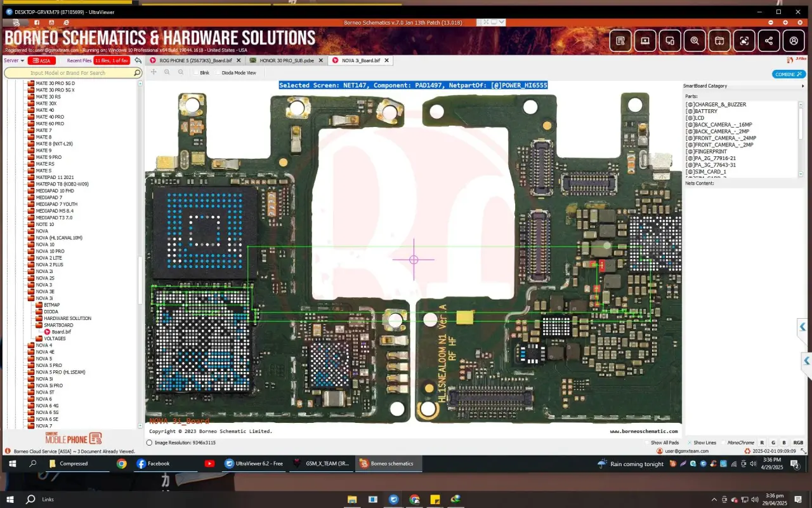812x508 pixels.
Task: Click the zoom out magnifier icon
Action: coord(181,72)
